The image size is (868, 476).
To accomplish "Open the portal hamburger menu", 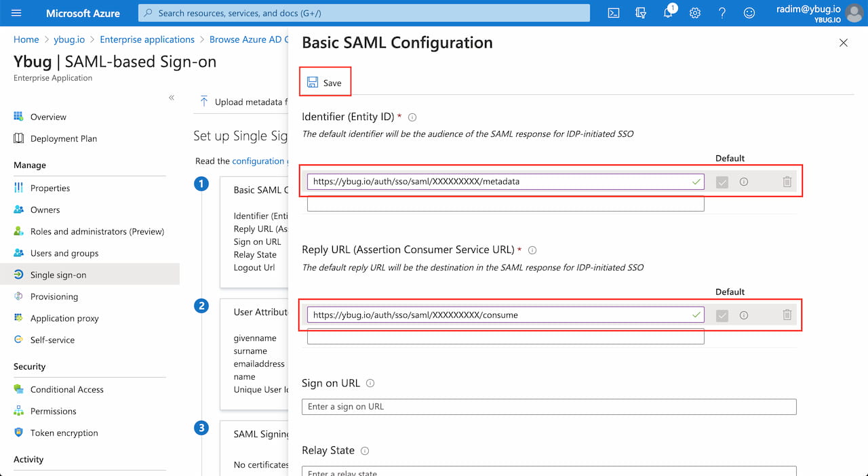I will pyautogui.click(x=16, y=13).
